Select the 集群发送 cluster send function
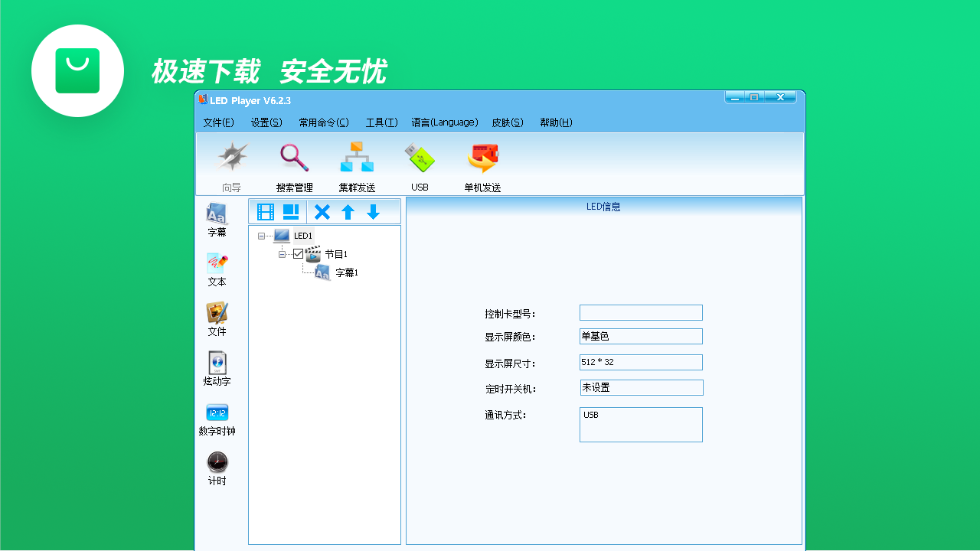Viewport: 980px width, 551px height. [x=357, y=165]
